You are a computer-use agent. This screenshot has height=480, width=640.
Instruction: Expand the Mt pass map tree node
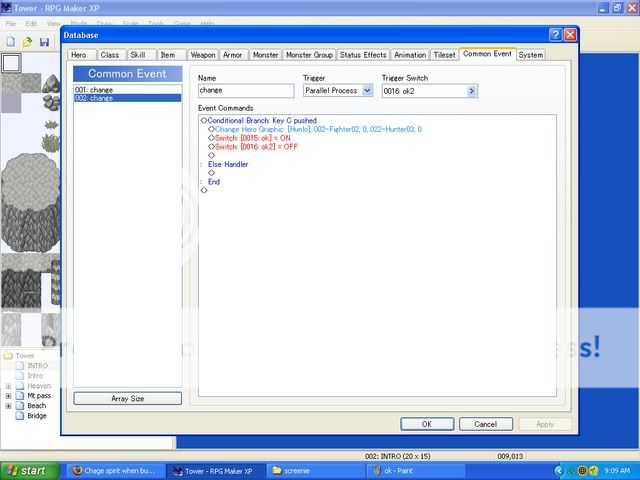tap(9, 396)
